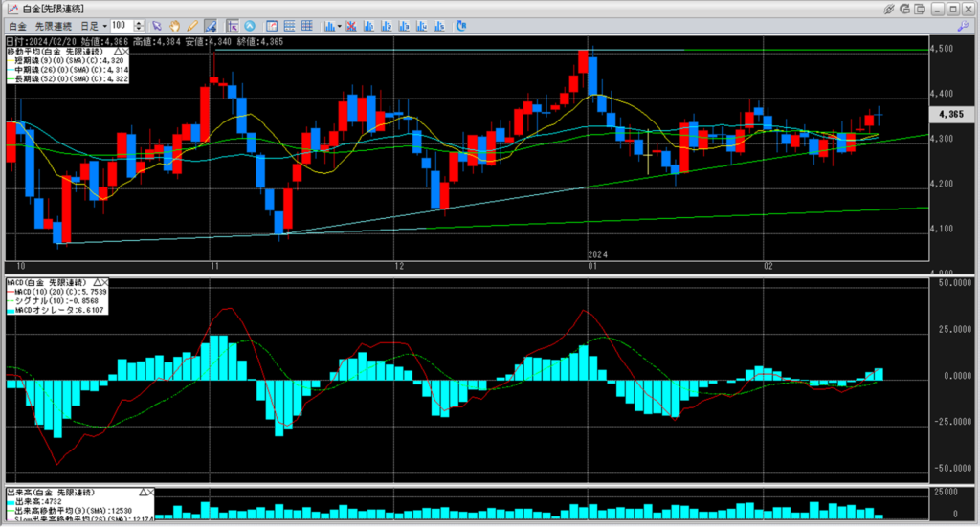Viewport: 980px width, 527px height.
Task: Toggle the crosshair cursor tool
Action: click(233, 26)
